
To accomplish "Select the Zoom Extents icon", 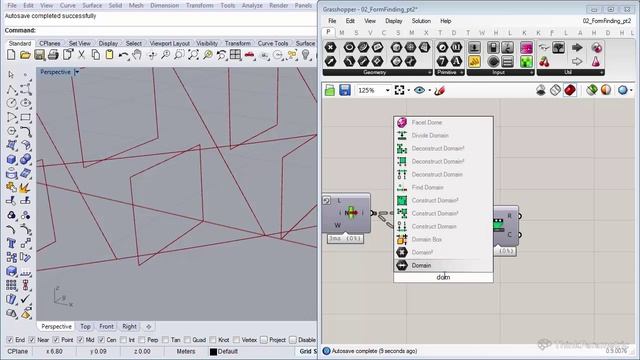I will point(193,55).
